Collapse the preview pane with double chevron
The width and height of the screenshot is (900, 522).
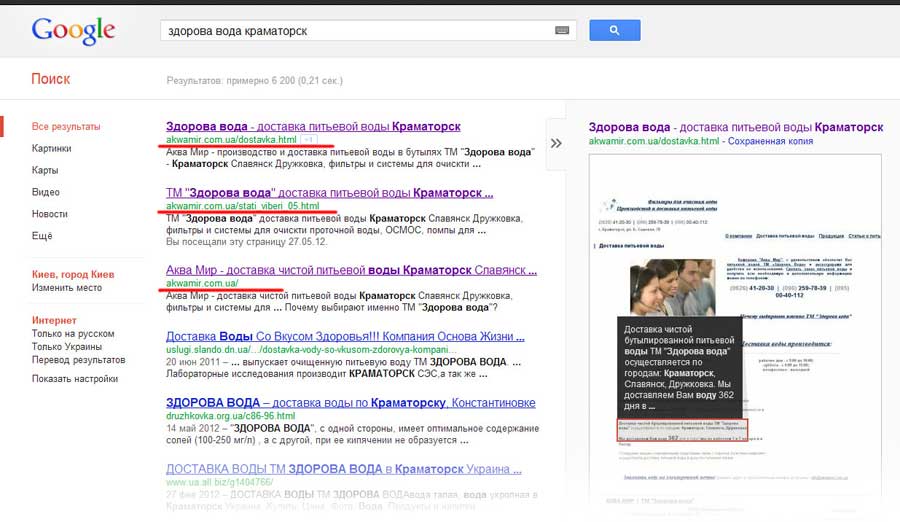[556, 144]
